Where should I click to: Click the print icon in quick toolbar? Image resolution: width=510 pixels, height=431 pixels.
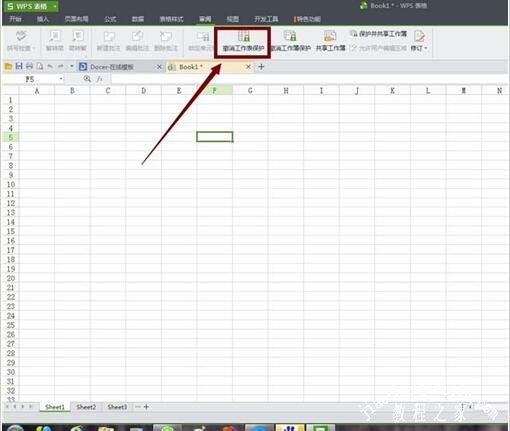29,66
